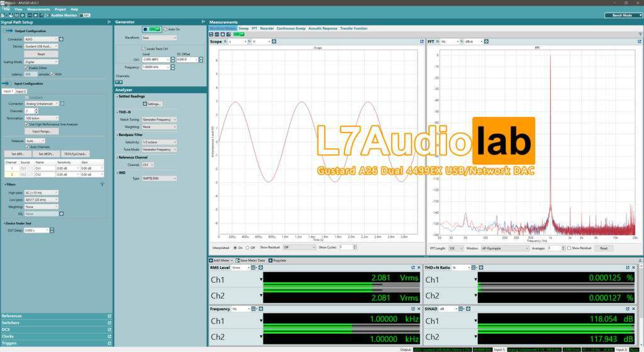Pop out the THD+N Ratio meter
This screenshot has height=352, width=644.
coord(627,268)
